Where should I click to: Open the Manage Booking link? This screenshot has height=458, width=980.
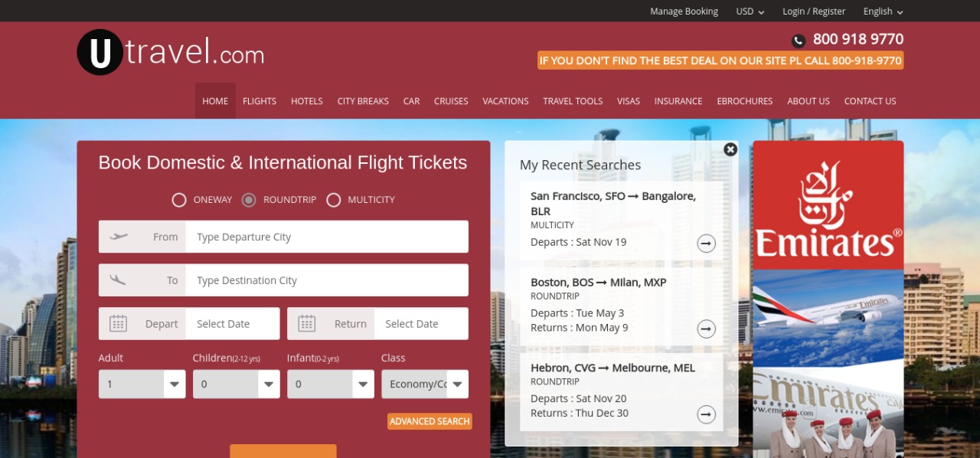(x=684, y=11)
